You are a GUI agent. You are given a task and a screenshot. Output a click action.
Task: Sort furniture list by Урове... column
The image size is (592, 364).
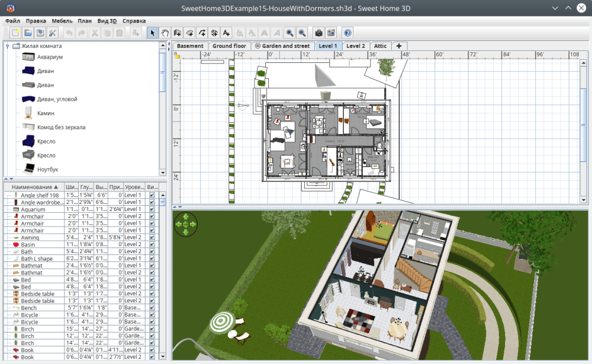[134, 187]
